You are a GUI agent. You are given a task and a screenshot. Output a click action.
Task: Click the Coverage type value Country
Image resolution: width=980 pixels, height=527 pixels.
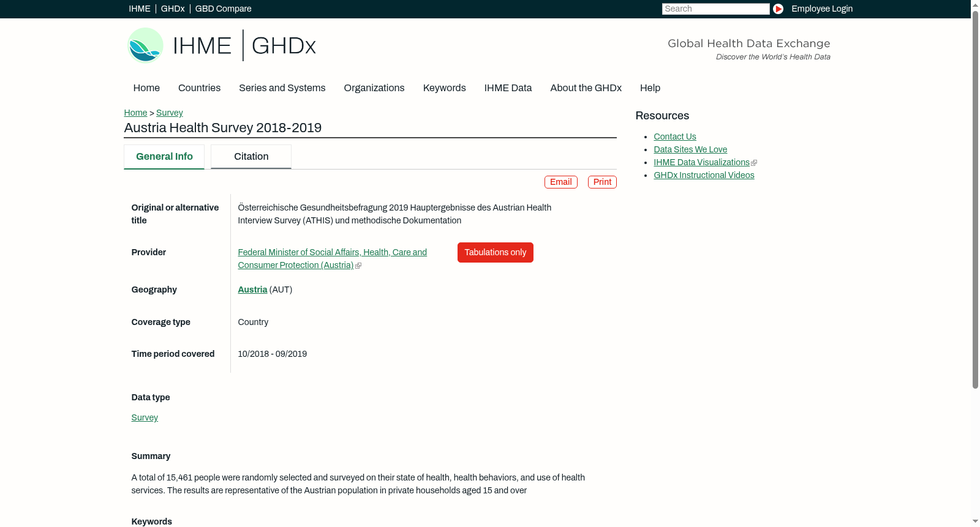[253, 322]
